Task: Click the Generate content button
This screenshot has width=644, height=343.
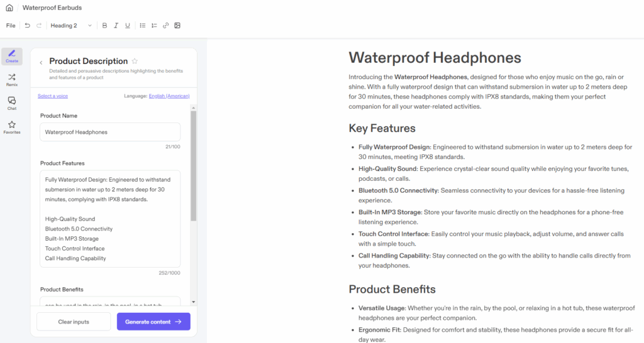Action: 153,322
